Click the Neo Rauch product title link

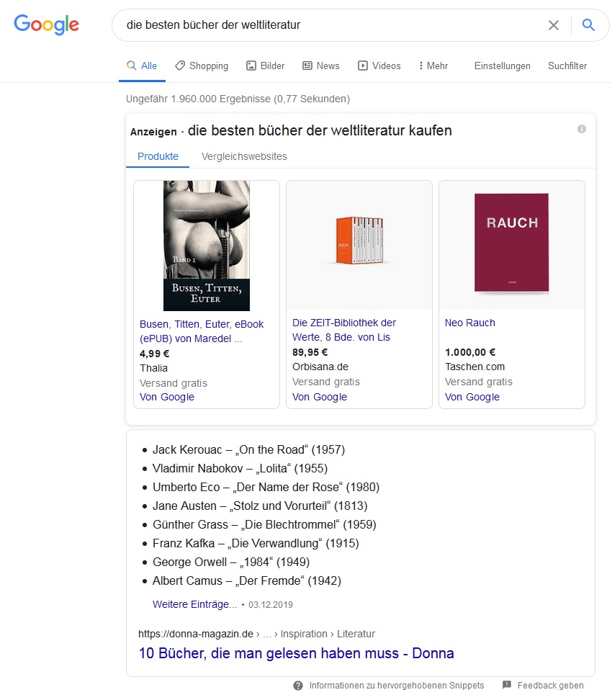[470, 323]
